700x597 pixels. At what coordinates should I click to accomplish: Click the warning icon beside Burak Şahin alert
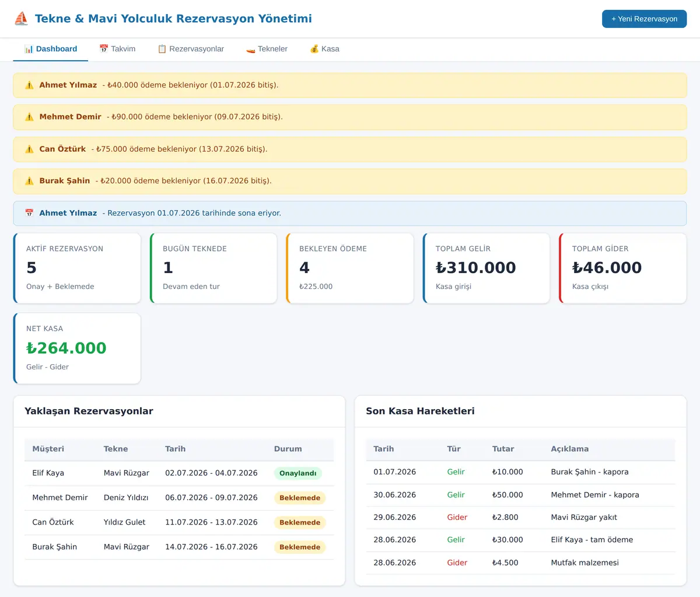[x=29, y=181]
